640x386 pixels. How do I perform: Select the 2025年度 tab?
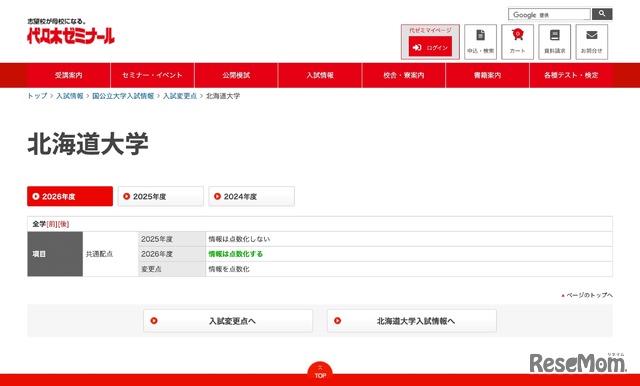pos(161,196)
